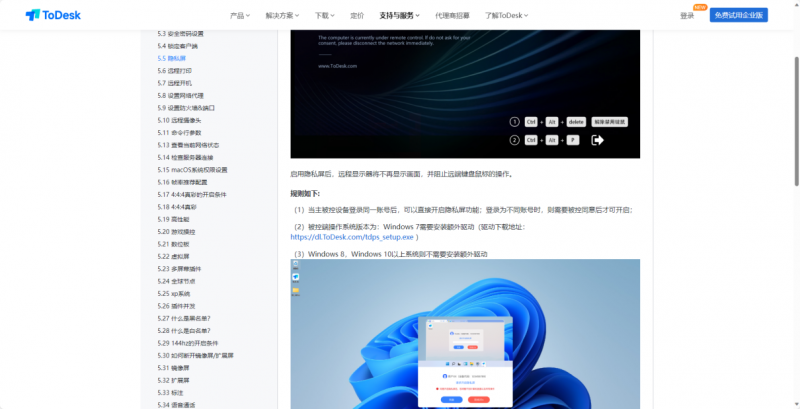The height and width of the screenshot is (409, 800).
Task: Open sidebar item 5.24 全球节点
Action: tap(176, 281)
